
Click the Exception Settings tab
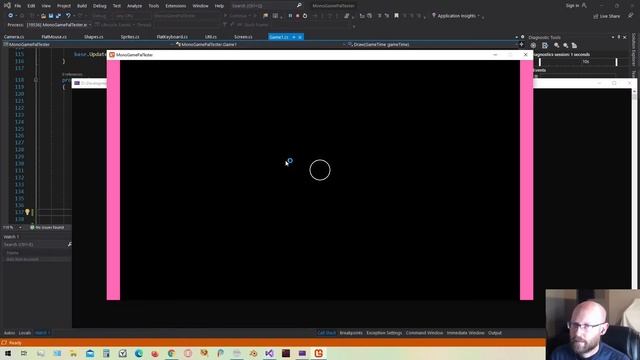(384, 333)
